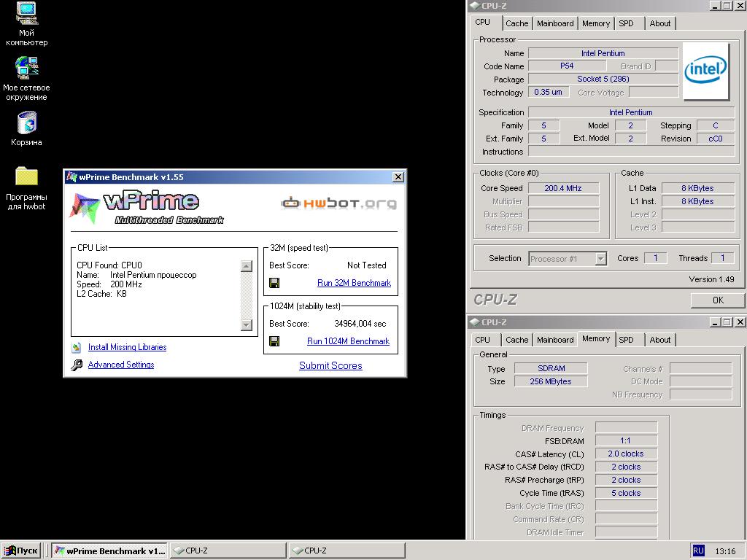
Task: Click the L1 Data 8 KBytes value
Action: pyautogui.click(x=697, y=188)
